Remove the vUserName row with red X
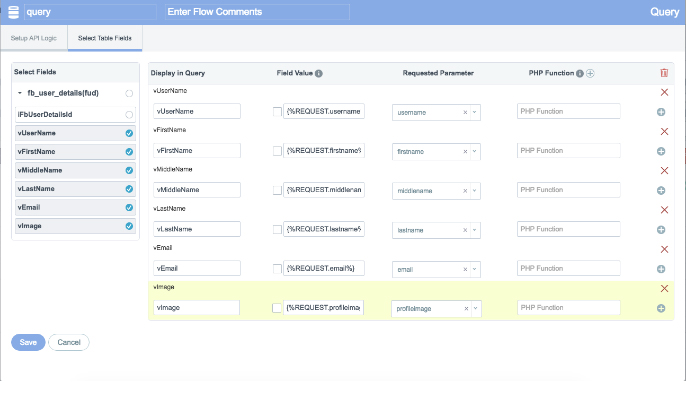The image size is (686, 398). coord(664,92)
